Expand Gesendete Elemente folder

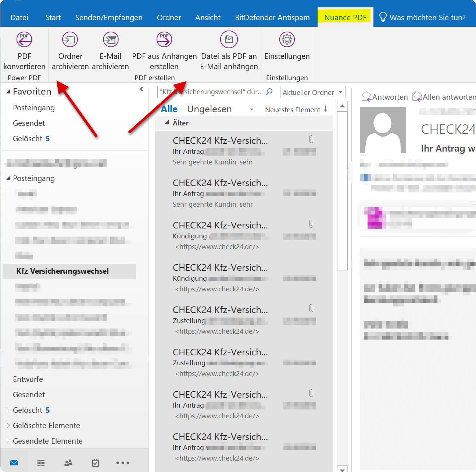8,441
